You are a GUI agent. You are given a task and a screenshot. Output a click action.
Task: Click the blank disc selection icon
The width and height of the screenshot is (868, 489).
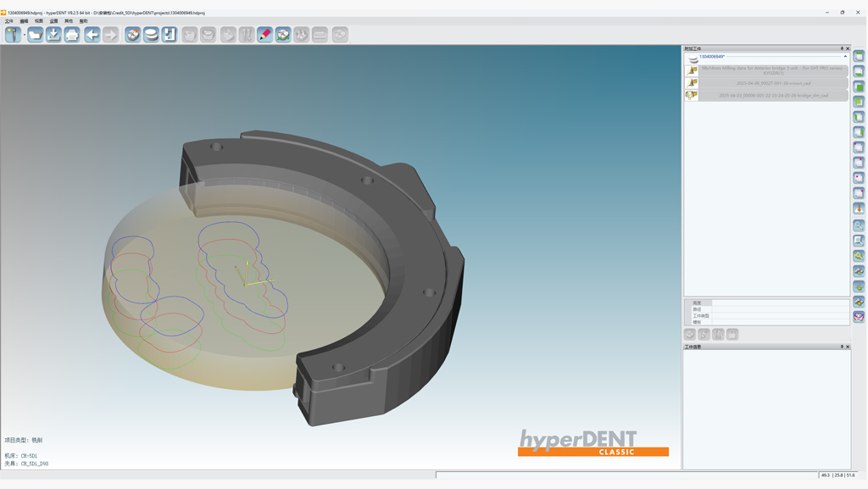click(151, 35)
